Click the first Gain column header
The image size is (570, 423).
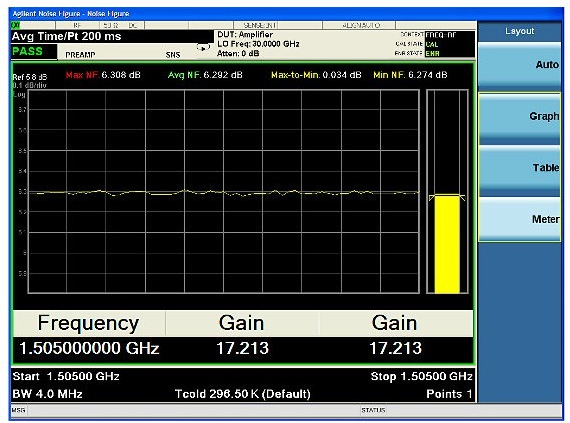pos(241,323)
